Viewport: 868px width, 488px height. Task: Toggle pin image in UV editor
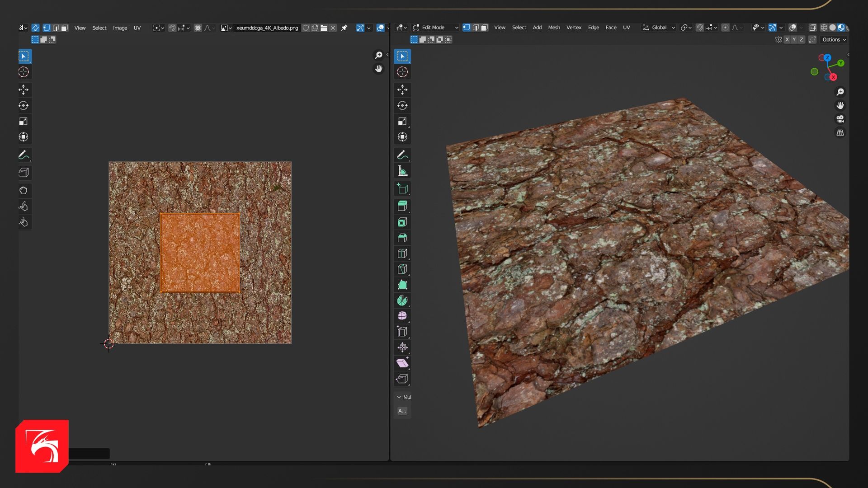[344, 28]
